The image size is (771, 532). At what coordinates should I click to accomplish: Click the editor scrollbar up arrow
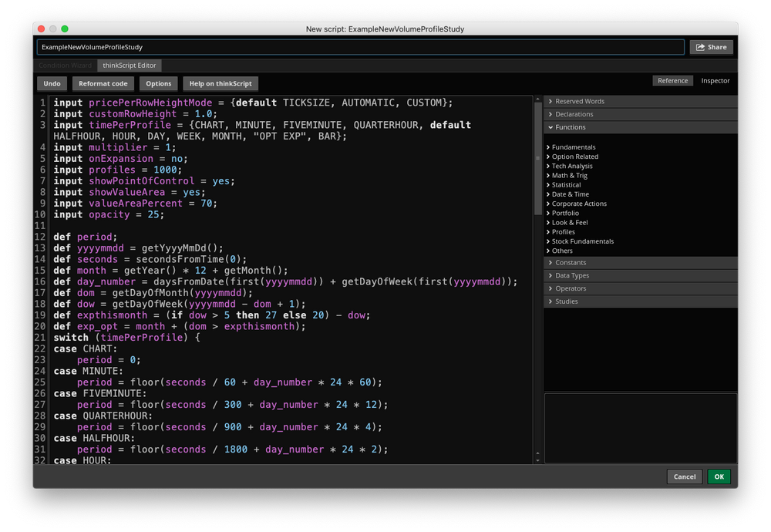tap(537, 99)
